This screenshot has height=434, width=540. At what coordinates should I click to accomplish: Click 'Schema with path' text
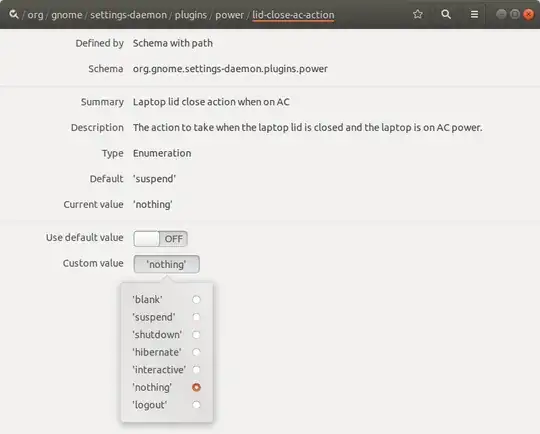(x=173, y=43)
